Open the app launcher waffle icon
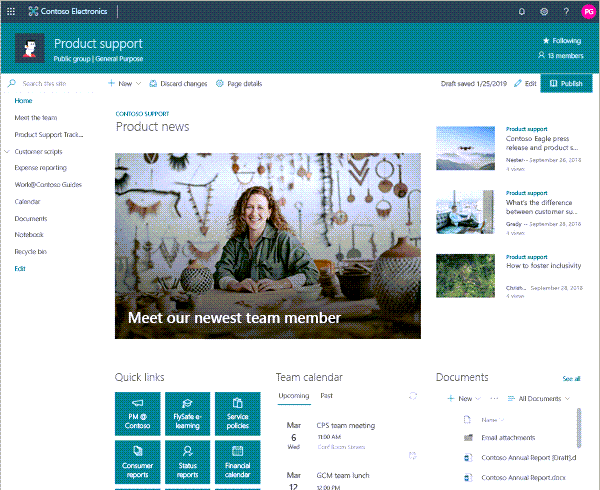The width and height of the screenshot is (600, 490). [x=12, y=12]
